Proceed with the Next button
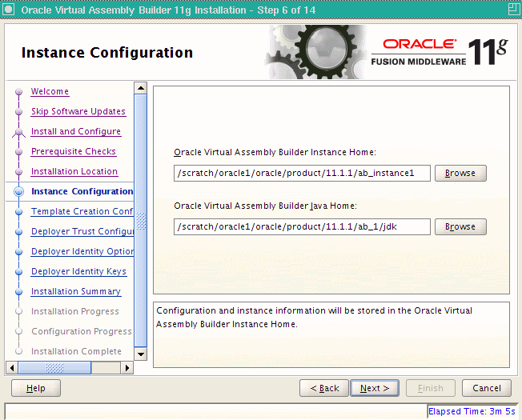 [375, 388]
